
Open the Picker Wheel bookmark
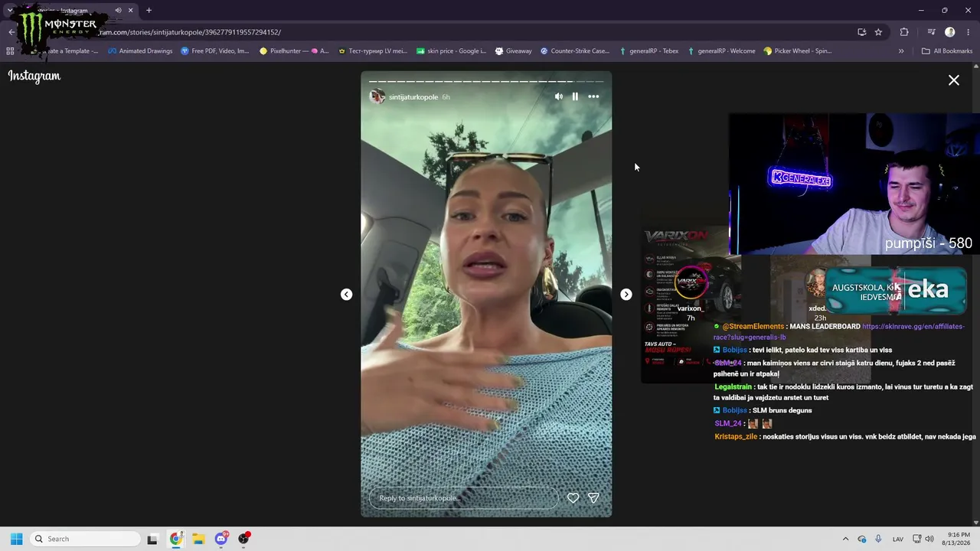(x=798, y=51)
